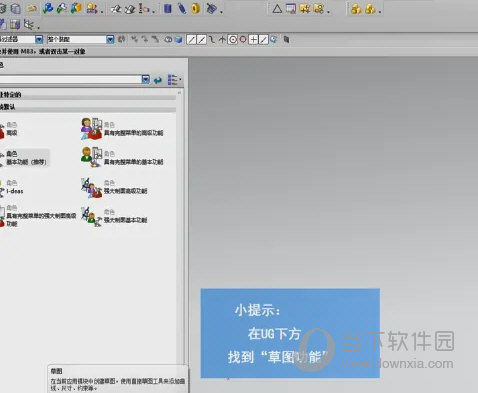Screen dimensions: 478x393
Task: Open the selection filter dropdown arrow
Action: (x=39, y=39)
